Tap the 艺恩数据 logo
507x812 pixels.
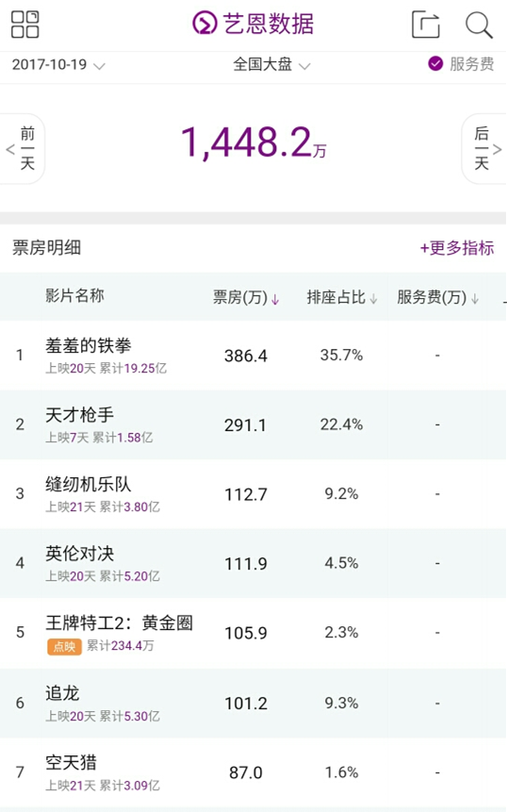253,24
